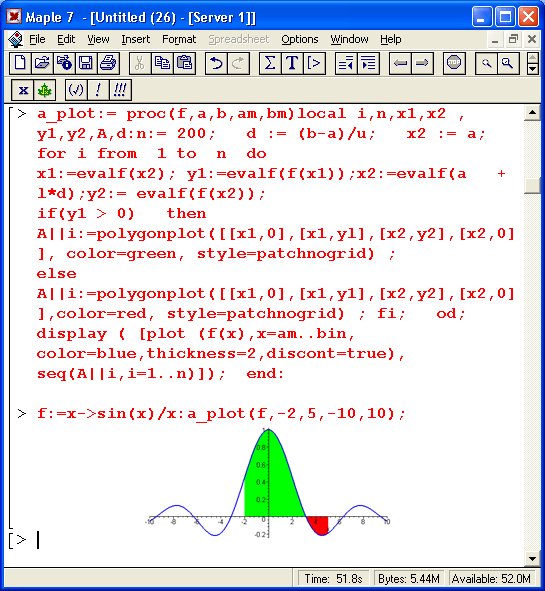Click the Paste clipboard icon
545x591 pixels.
pyautogui.click(x=184, y=63)
